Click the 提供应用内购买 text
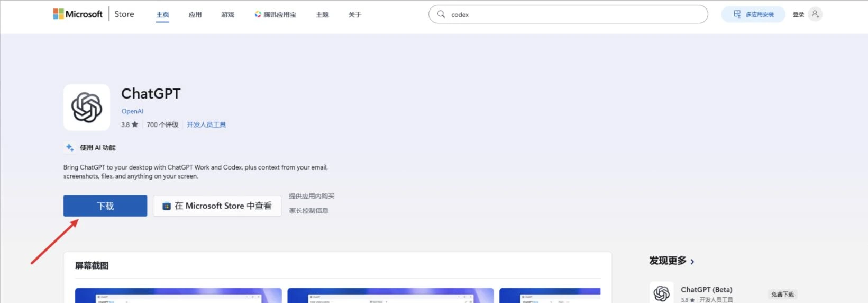Image resolution: width=868 pixels, height=303 pixels. [x=312, y=196]
